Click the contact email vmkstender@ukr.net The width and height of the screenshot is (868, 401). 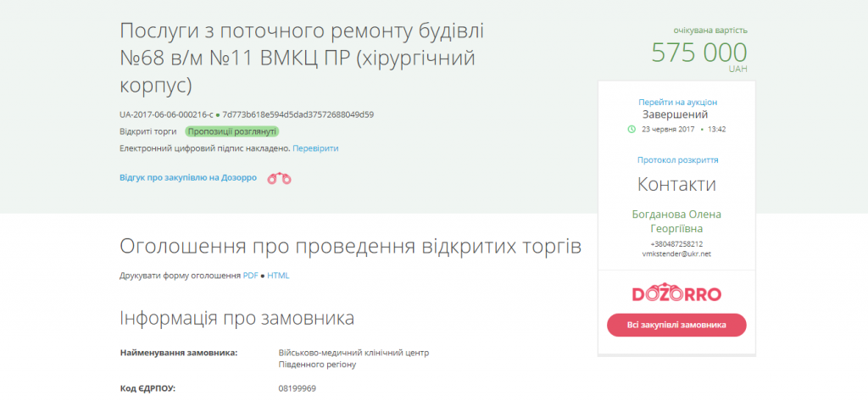click(x=676, y=253)
